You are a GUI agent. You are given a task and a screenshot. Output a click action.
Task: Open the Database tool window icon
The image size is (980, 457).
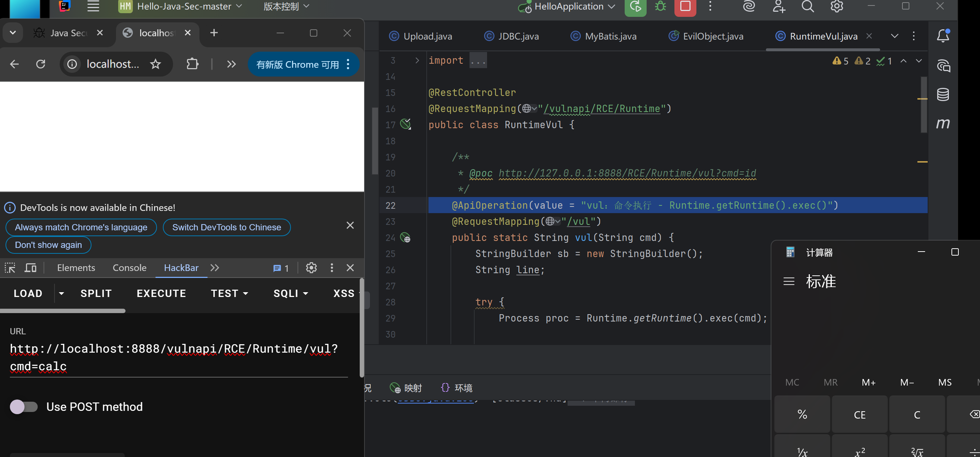tap(943, 94)
